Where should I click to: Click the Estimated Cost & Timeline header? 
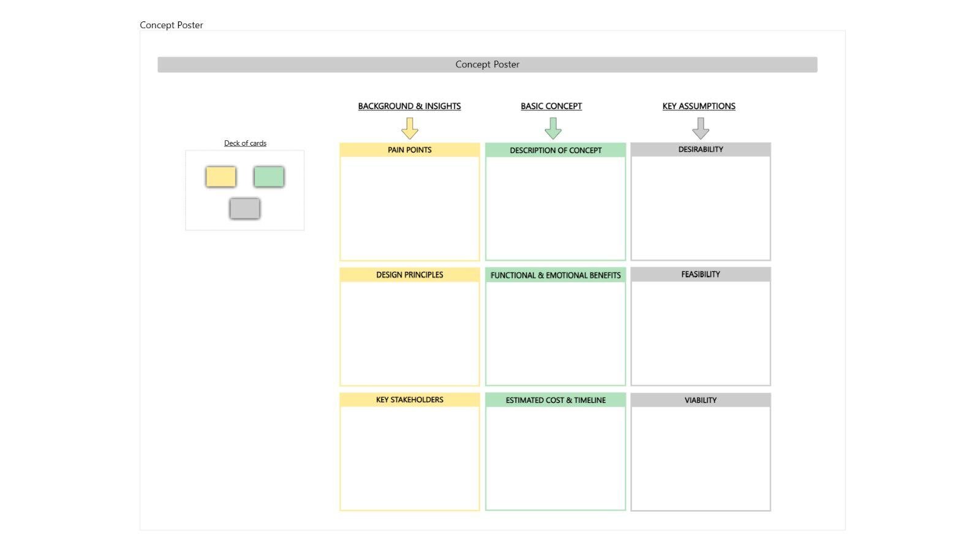[x=556, y=400]
